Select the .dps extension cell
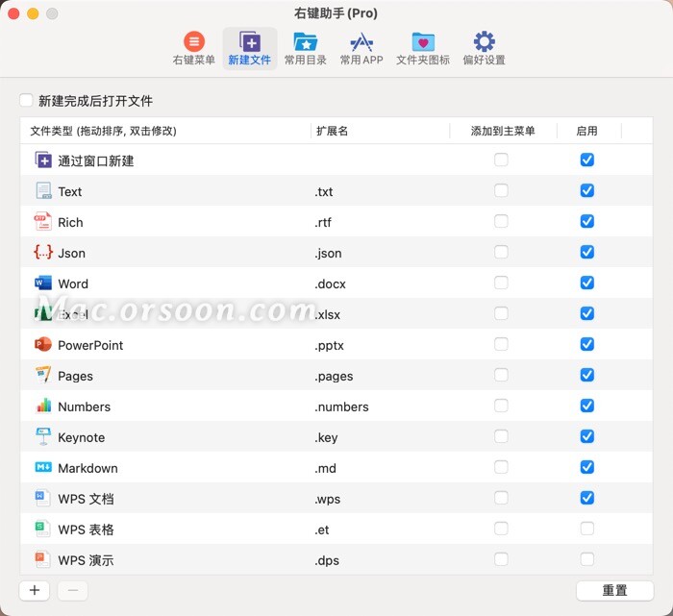Image resolution: width=673 pixels, height=616 pixels. (x=327, y=560)
